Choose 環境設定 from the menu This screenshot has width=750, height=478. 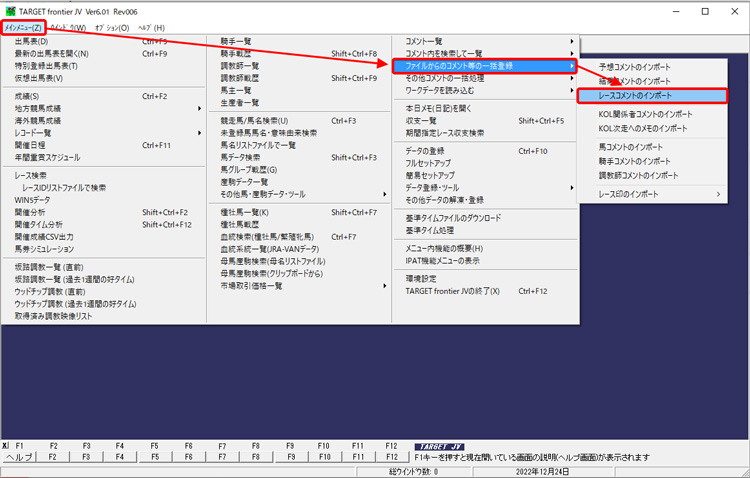tap(421, 278)
